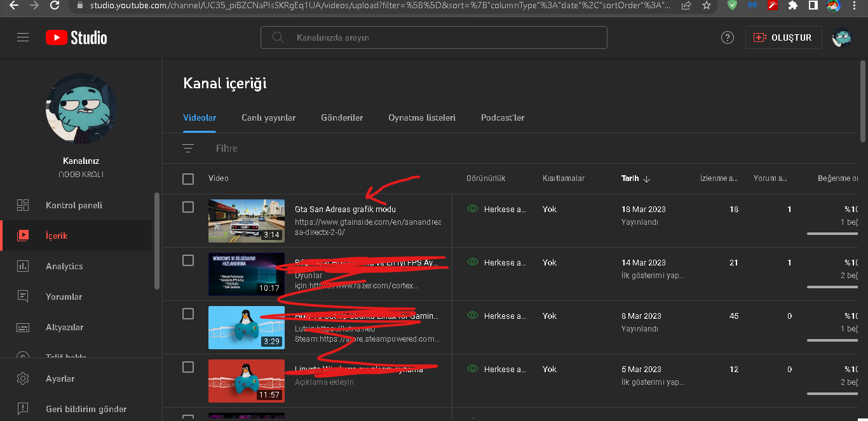Viewport: 868px width, 421px height.
Task: Click the browser forward arrow
Action: [x=34, y=5]
